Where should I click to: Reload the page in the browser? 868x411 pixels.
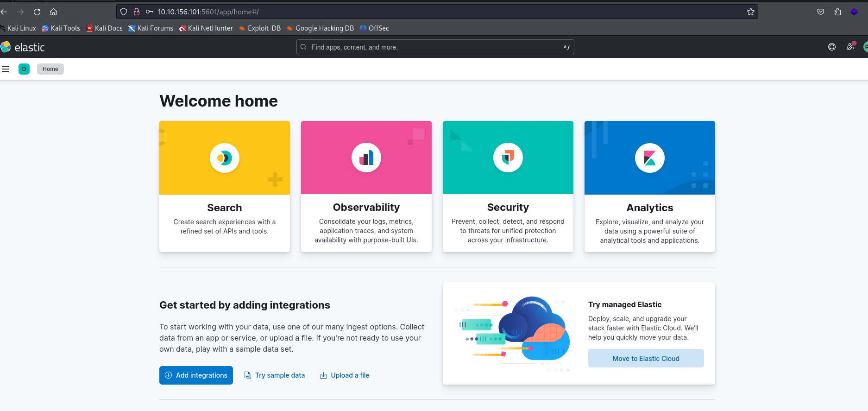pos(37,12)
